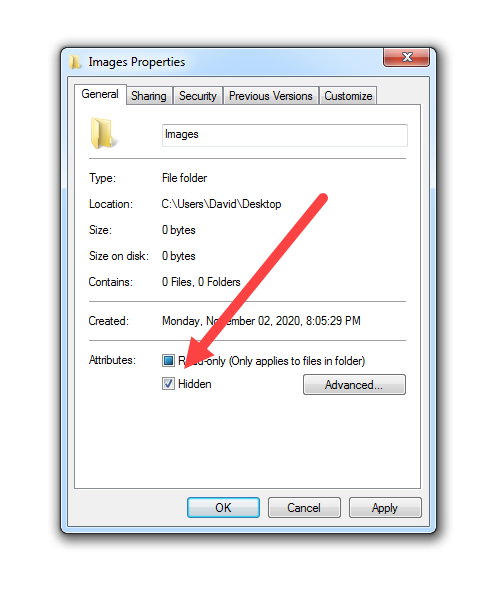The width and height of the screenshot is (495, 590).
Task: Open the Advanced attributes dialog
Action: pos(354,385)
